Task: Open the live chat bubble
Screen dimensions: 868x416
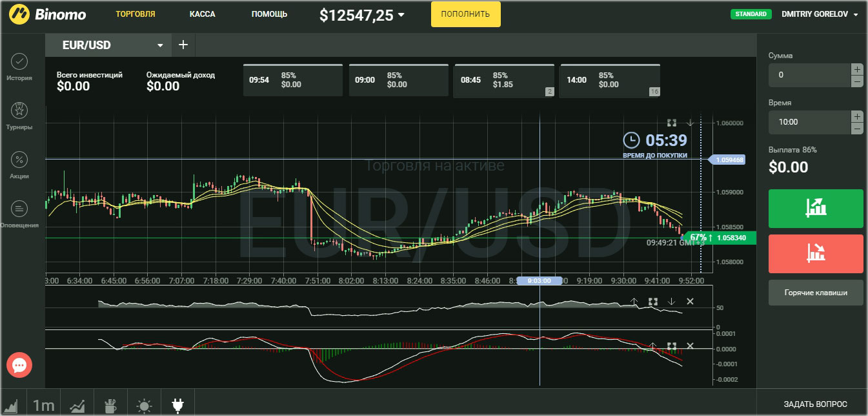Action: [19, 366]
